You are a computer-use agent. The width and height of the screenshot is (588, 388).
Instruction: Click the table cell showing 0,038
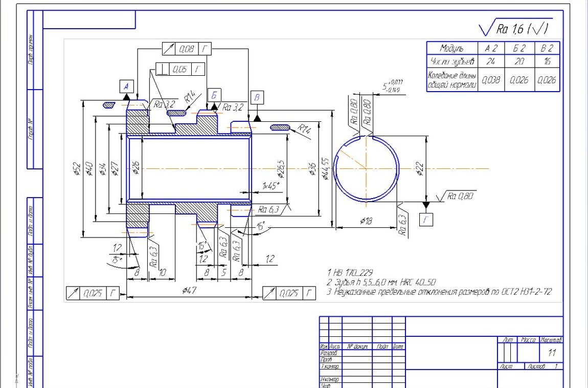click(491, 80)
